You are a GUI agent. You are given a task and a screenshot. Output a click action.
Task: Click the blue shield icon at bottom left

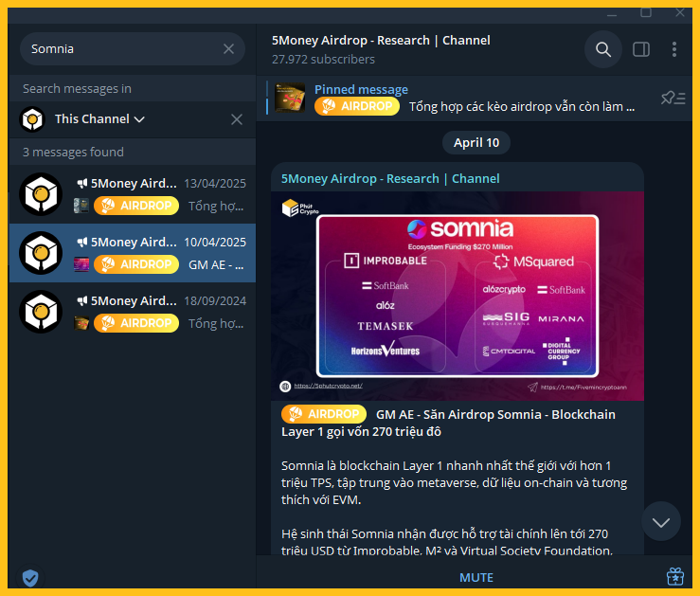click(x=30, y=578)
